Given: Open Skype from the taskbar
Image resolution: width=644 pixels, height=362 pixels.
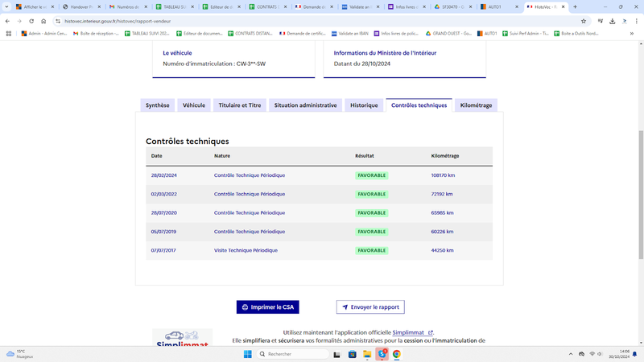Looking at the screenshot, I should point(382,354).
